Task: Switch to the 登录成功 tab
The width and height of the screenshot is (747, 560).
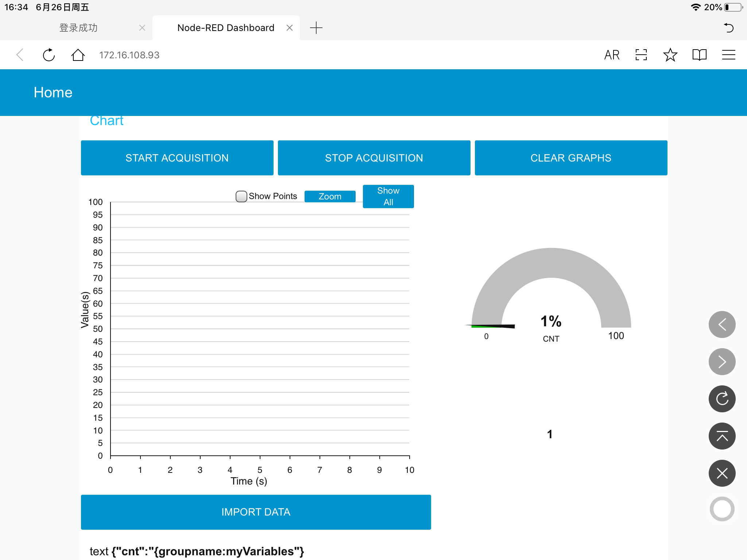Action: click(x=78, y=28)
